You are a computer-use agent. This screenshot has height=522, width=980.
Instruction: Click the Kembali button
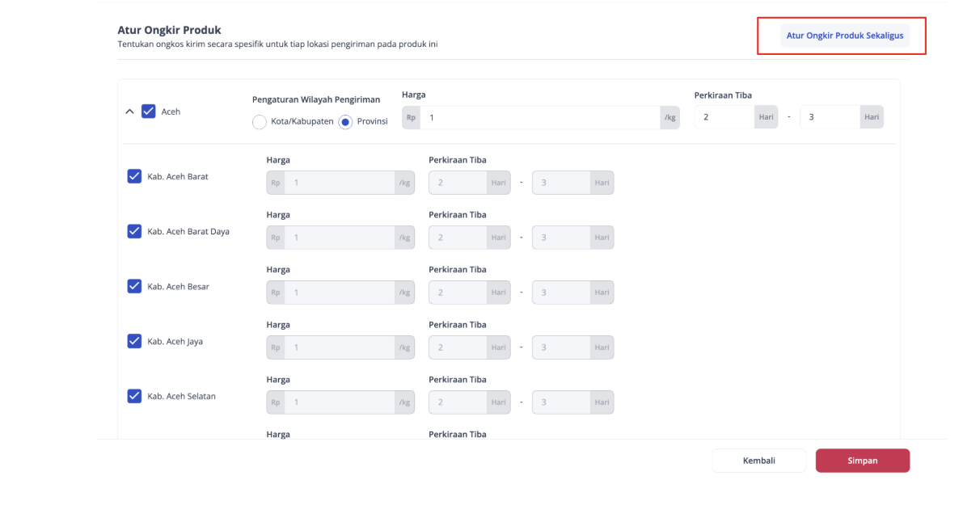758,461
